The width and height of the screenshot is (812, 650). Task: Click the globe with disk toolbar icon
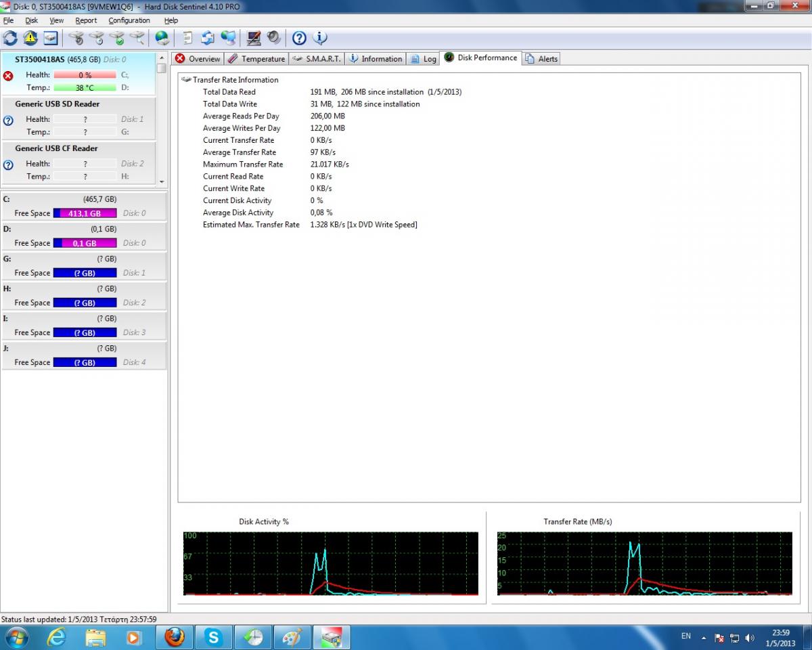tap(162, 38)
